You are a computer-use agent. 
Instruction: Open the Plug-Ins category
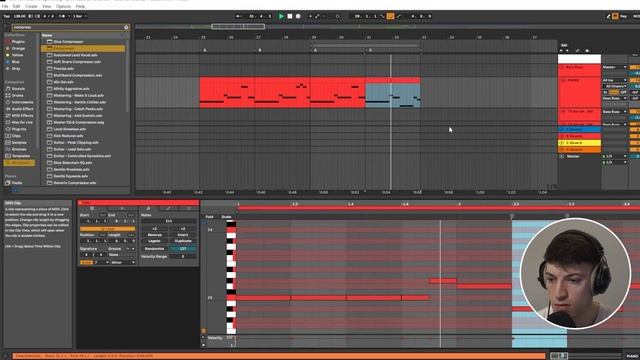pos(19,129)
